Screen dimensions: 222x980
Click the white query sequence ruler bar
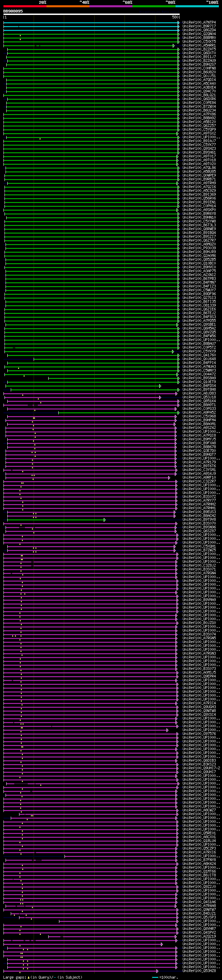(x=92, y=15)
